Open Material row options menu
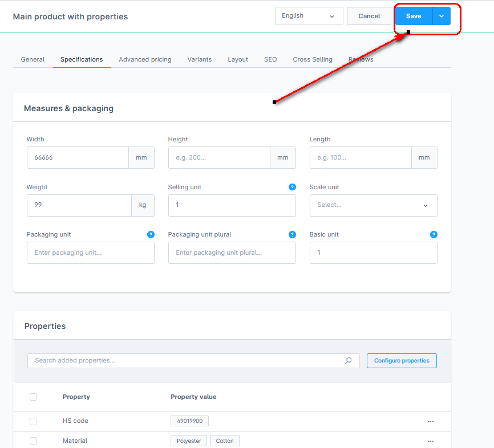 pyautogui.click(x=431, y=441)
